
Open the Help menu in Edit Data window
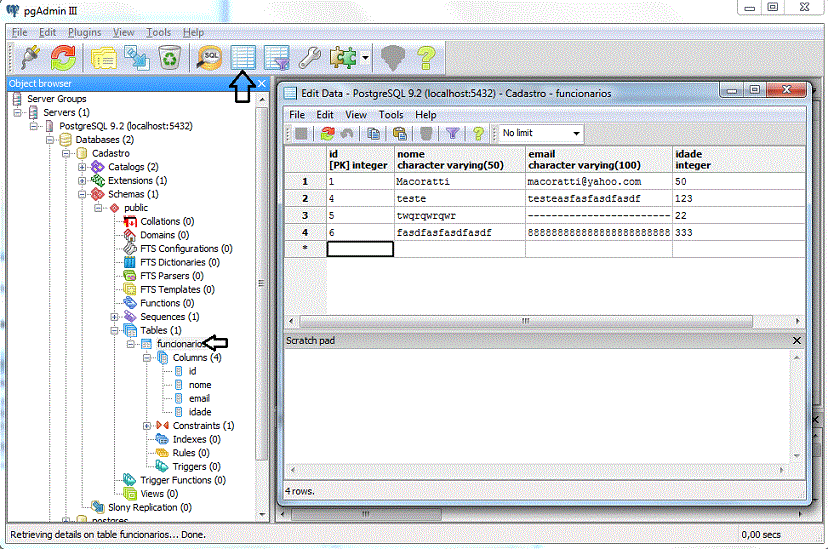[426, 115]
